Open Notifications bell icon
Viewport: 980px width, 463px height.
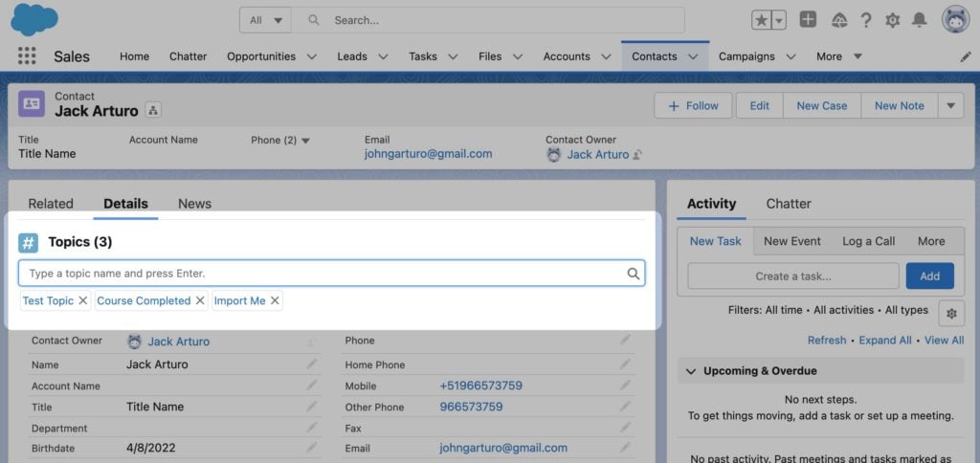coord(919,20)
